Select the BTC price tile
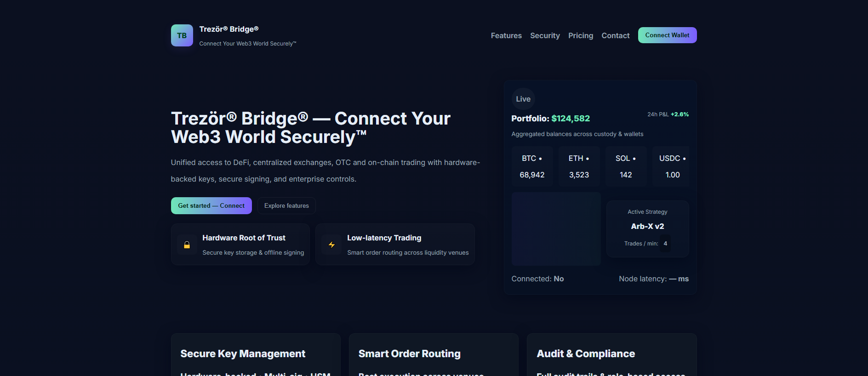The image size is (868, 376). pyautogui.click(x=532, y=166)
